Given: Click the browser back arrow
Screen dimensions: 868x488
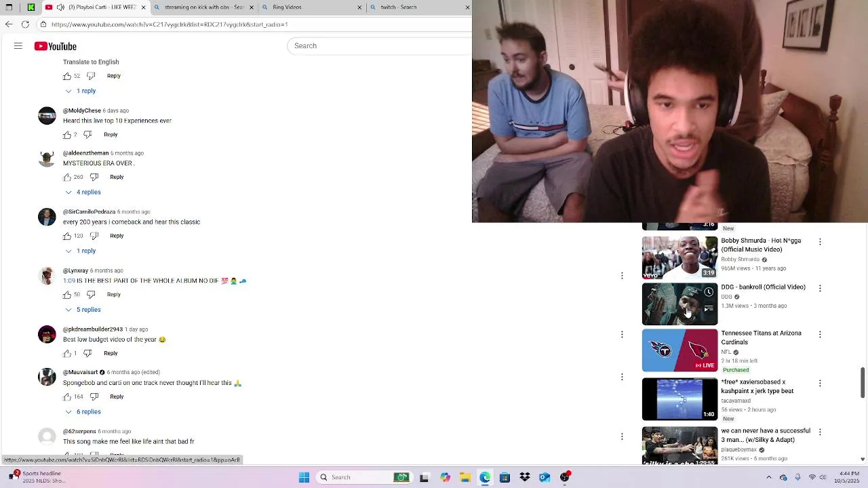Looking at the screenshot, I should pos(8,24).
